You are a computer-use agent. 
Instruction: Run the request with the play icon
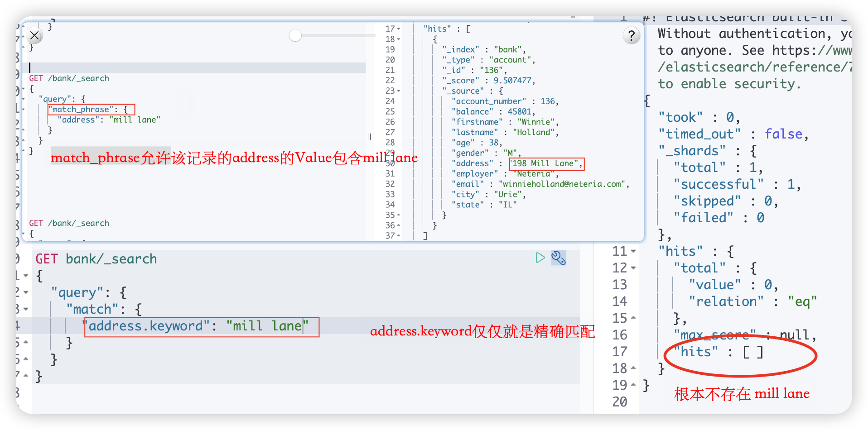pyautogui.click(x=540, y=258)
